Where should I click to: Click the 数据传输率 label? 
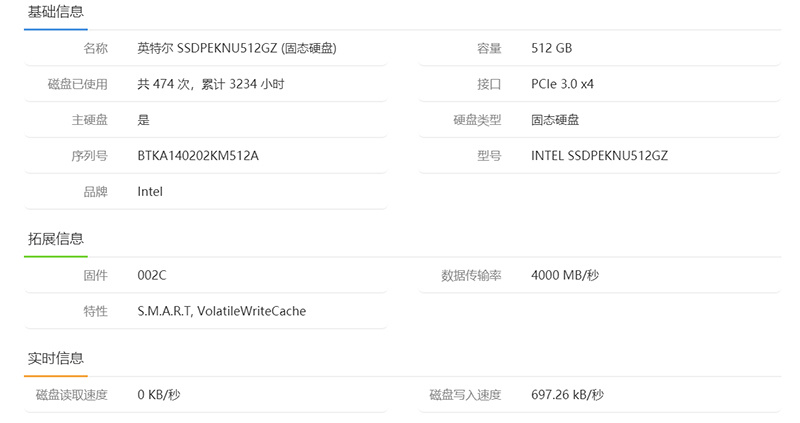(x=471, y=275)
